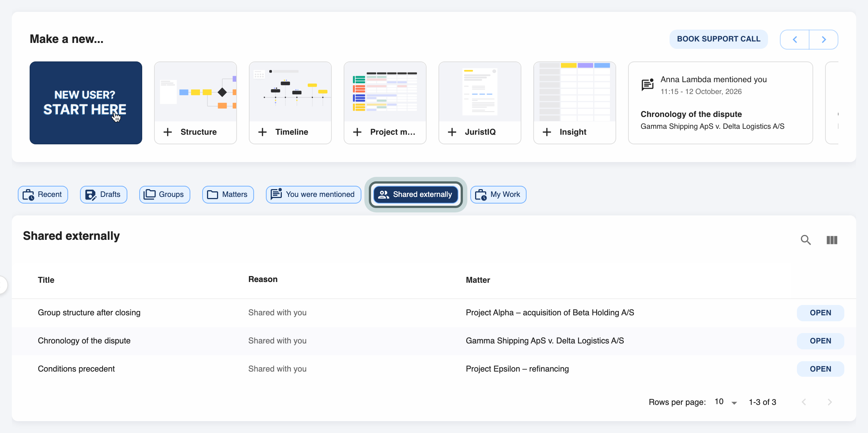The width and height of the screenshot is (868, 433).
Task: Open the Recent tab
Action: click(43, 195)
